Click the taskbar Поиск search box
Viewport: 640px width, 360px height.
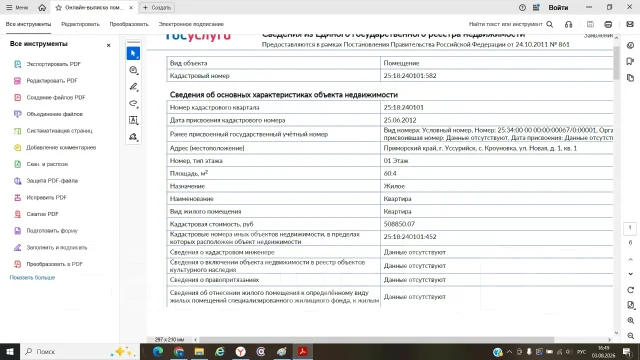80,351
